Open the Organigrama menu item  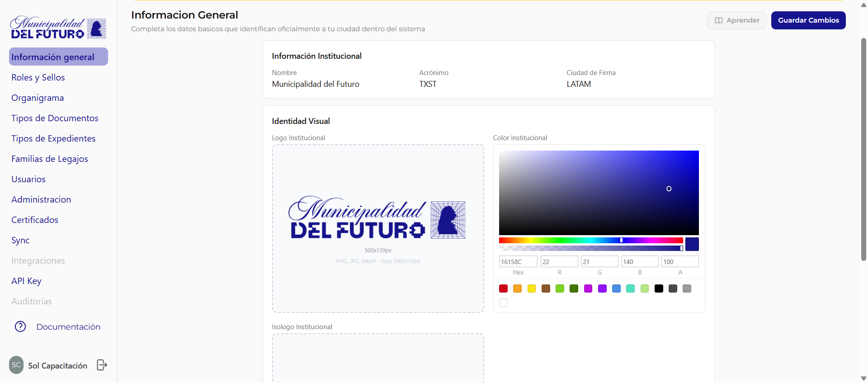coord(38,98)
